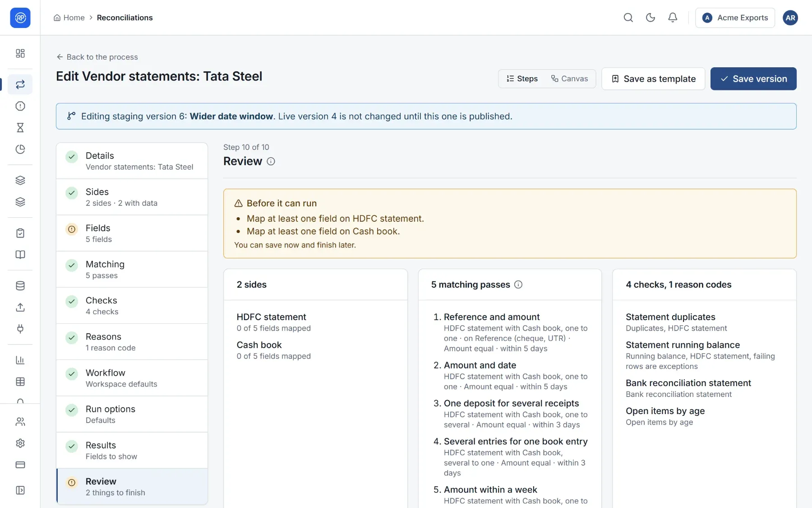Click info icon beside Review heading
812x508 pixels.
[271, 162]
